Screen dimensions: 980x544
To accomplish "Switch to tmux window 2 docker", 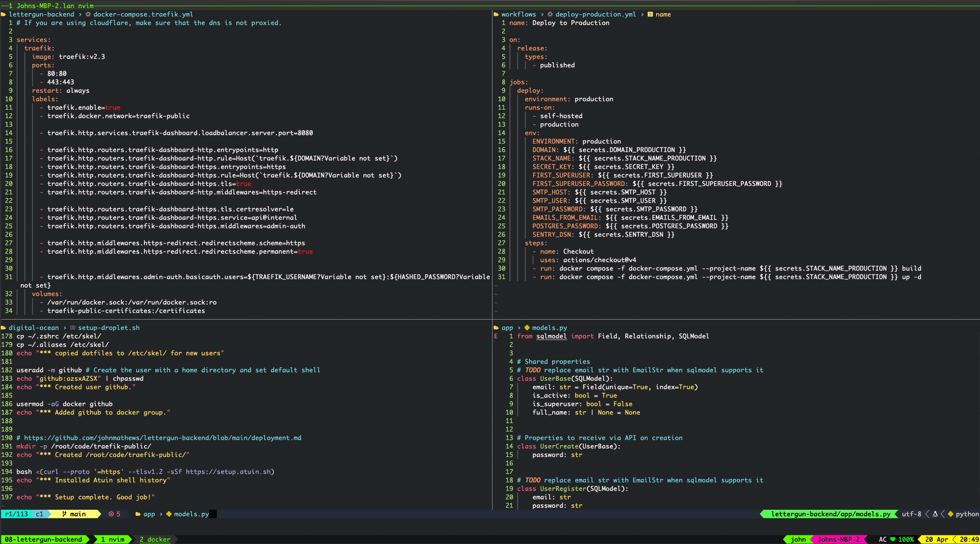I will [x=155, y=539].
